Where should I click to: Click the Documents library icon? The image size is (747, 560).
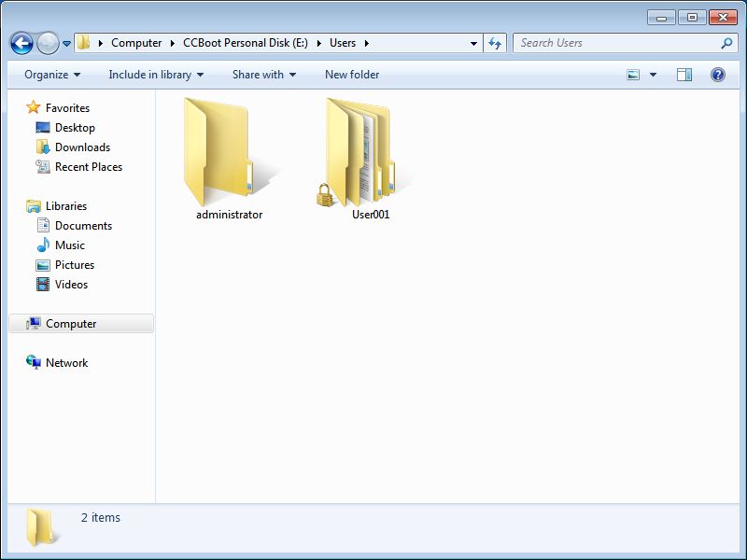click(x=43, y=225)
